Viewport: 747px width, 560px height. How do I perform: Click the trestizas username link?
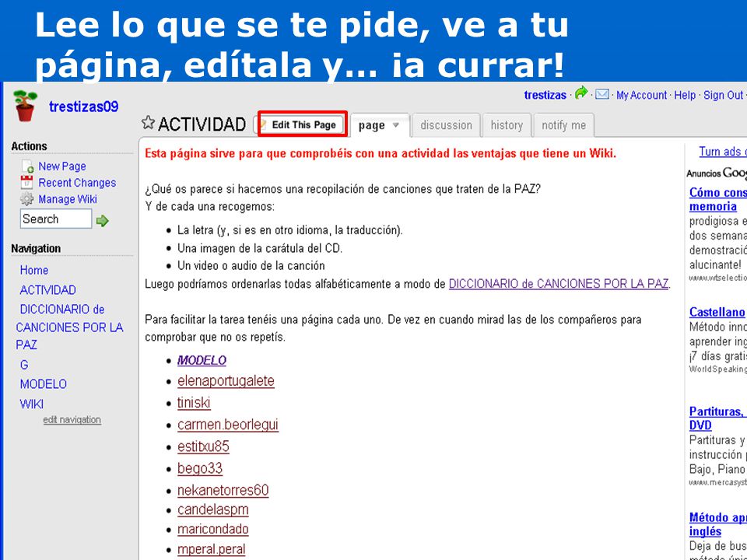(x=545, y=95)
